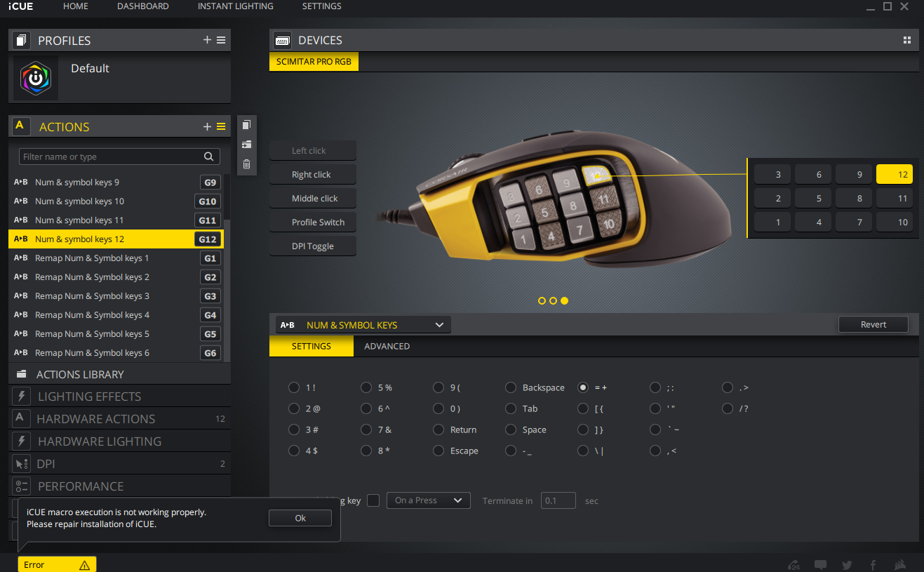The image size is (924, 572).
Task: Open the Profiles hamburger menu
Action: [x=221, y=40]
